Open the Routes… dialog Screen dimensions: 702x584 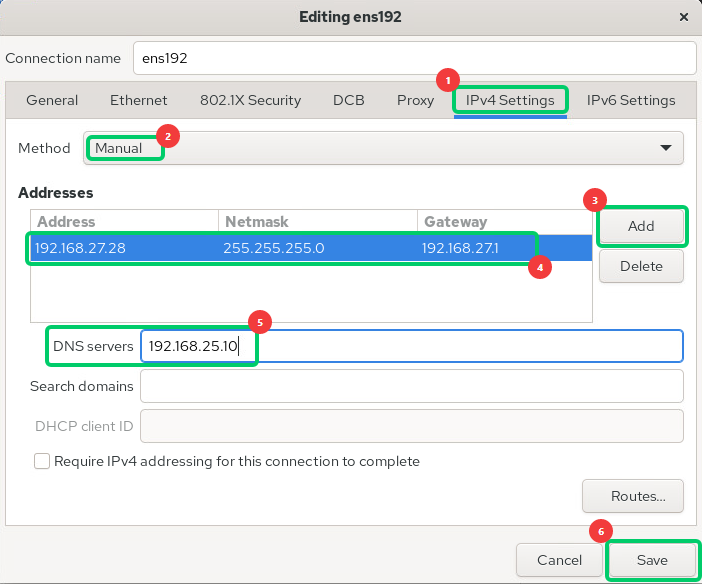pyautogui.click(x=633, y=496)
